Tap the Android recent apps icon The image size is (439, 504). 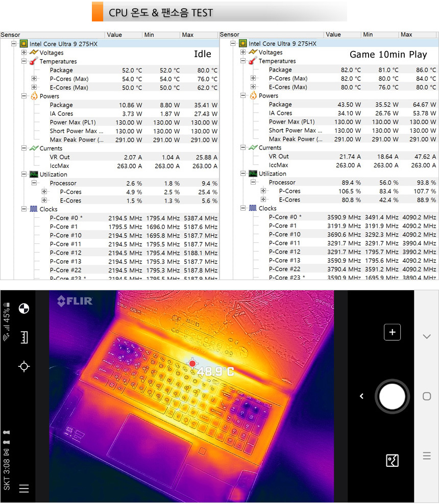427,456
